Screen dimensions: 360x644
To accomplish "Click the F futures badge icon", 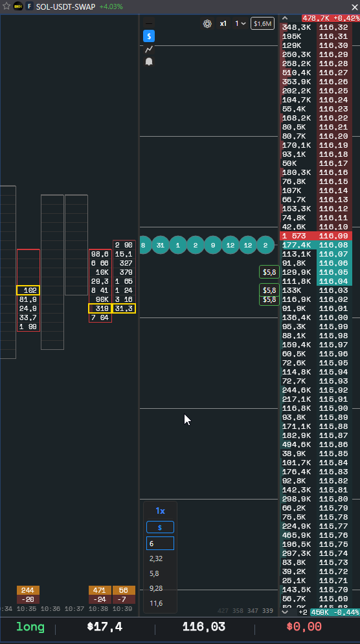I will [29, 6].
